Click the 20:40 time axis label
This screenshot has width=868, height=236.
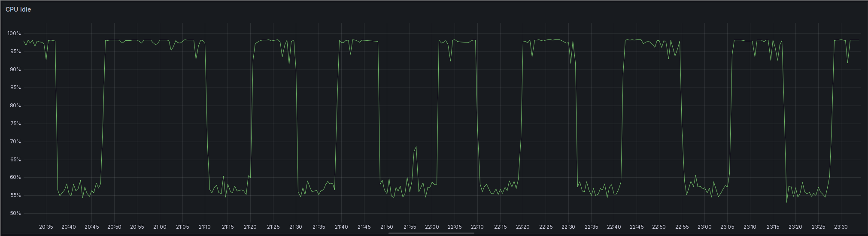coord(69,227)
